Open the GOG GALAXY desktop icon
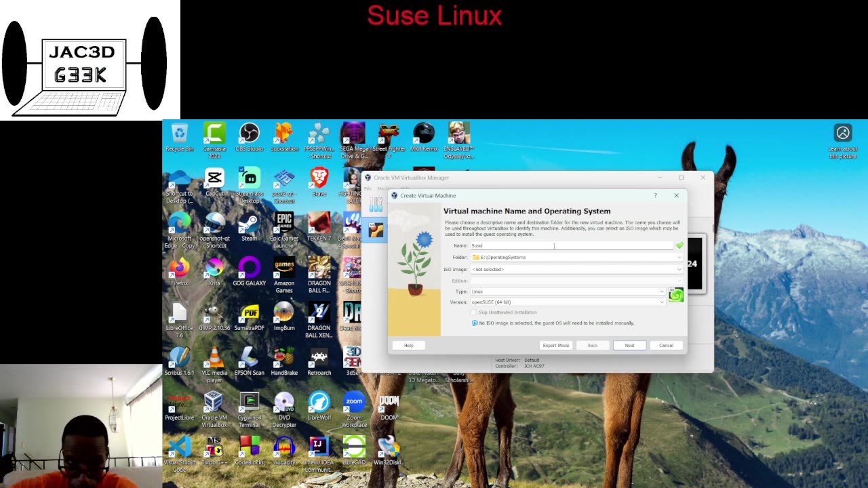The height and width of the screenshot is (488, 868). [x=249, y=272]
